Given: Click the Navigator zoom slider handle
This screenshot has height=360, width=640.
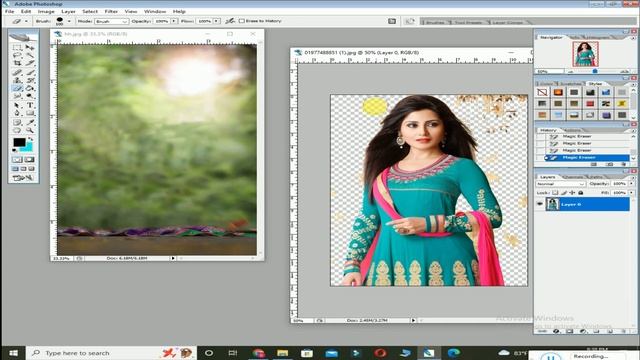Looking at the screenshot, I should click(595, 71).
